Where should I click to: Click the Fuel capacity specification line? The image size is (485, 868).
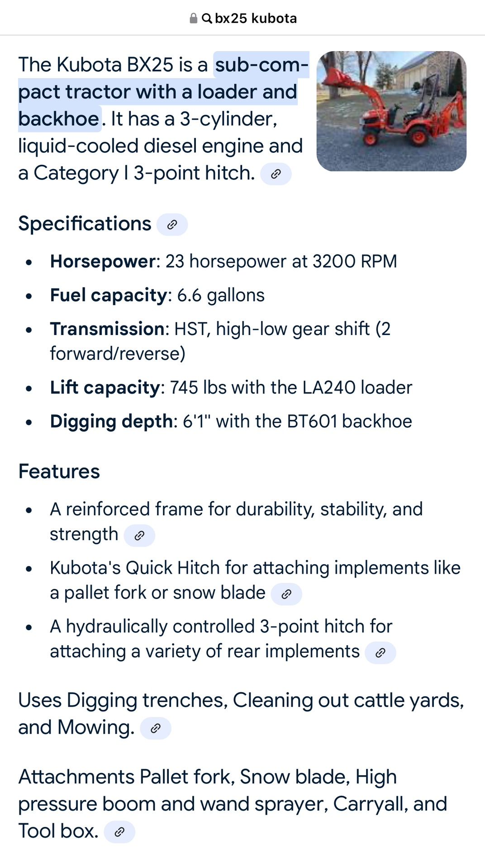(x=157, y=295)
